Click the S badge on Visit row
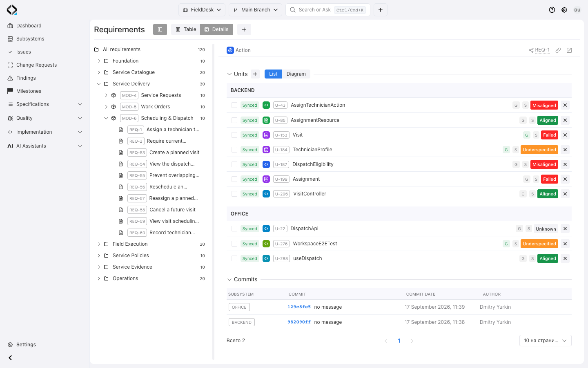 [x=536, y=135]
